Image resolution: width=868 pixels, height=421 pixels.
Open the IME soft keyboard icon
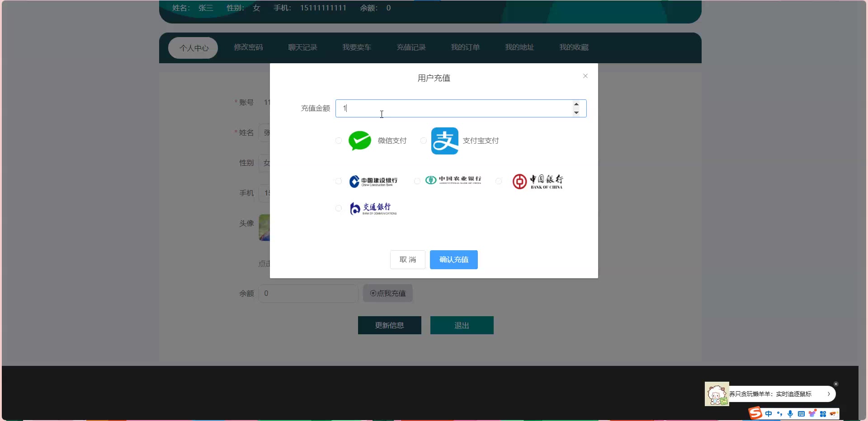click(801, 414)
